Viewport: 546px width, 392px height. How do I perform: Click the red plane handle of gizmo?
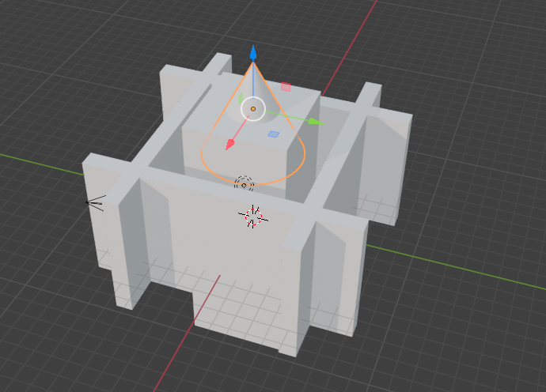pos(286,87)
